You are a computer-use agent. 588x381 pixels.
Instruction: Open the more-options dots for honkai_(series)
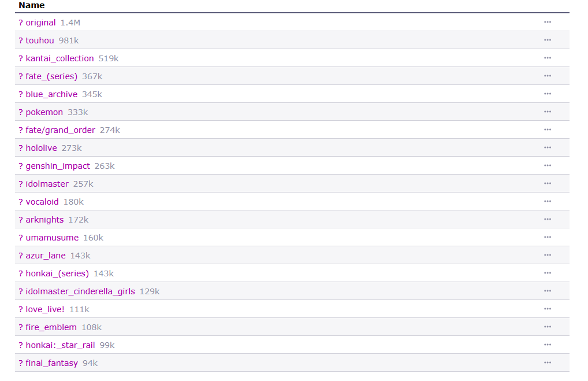547,273
